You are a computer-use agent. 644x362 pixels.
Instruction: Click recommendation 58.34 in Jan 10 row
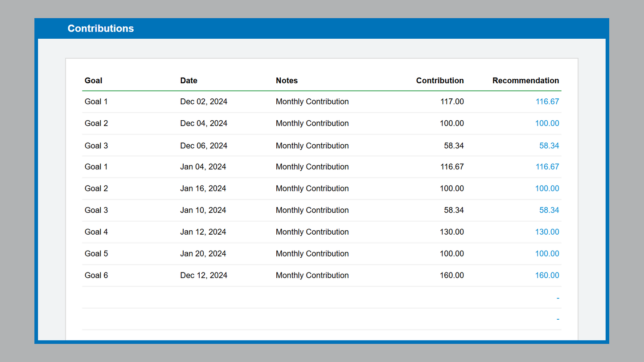click(x=549, y=210)
